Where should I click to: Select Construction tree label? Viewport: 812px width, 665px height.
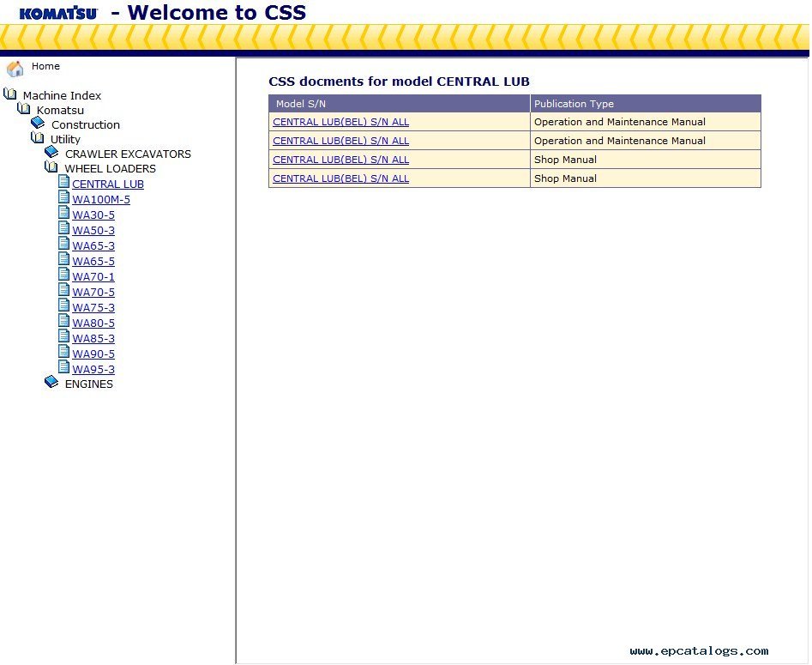click(86, 125)
